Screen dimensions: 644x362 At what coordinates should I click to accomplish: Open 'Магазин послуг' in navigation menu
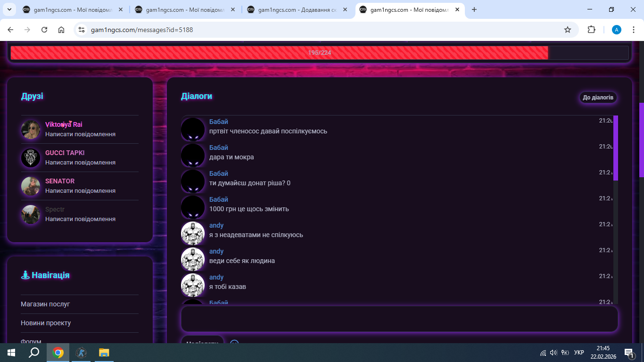[45, 304]
